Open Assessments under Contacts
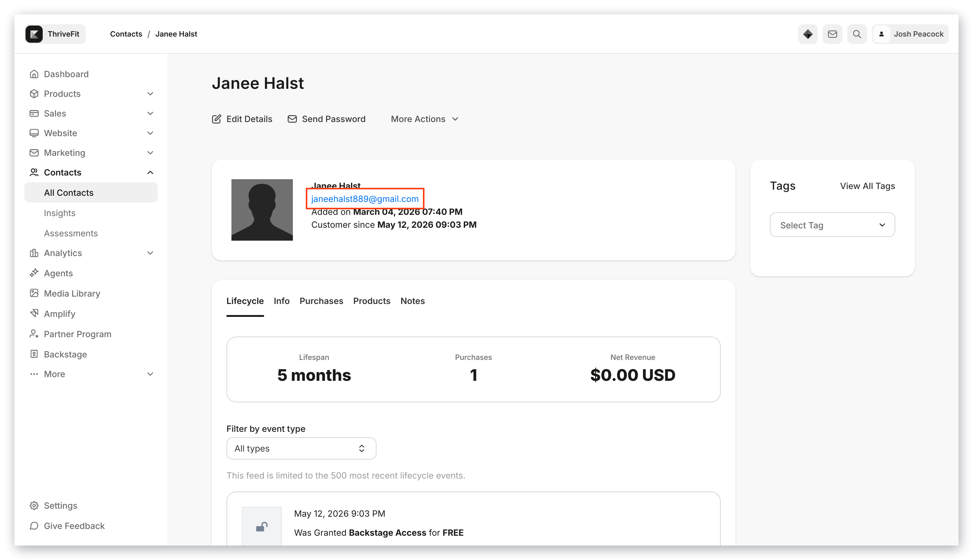Viewport: 973px width, 560px height. (x=71, y=233)
